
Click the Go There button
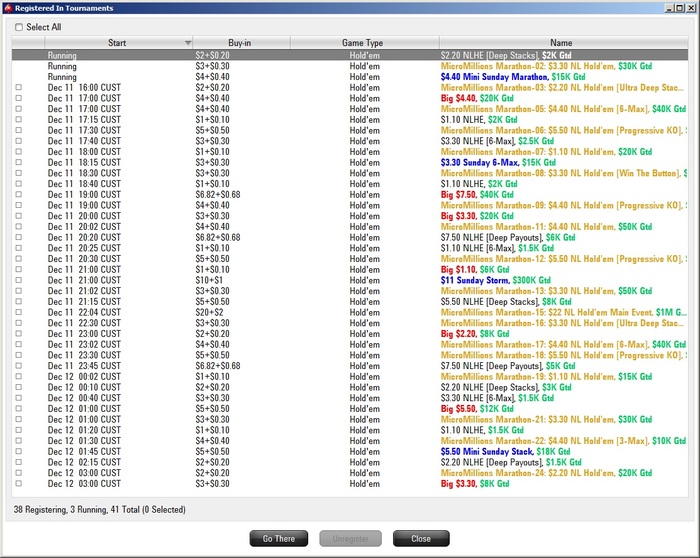click(x=279, y=538)
